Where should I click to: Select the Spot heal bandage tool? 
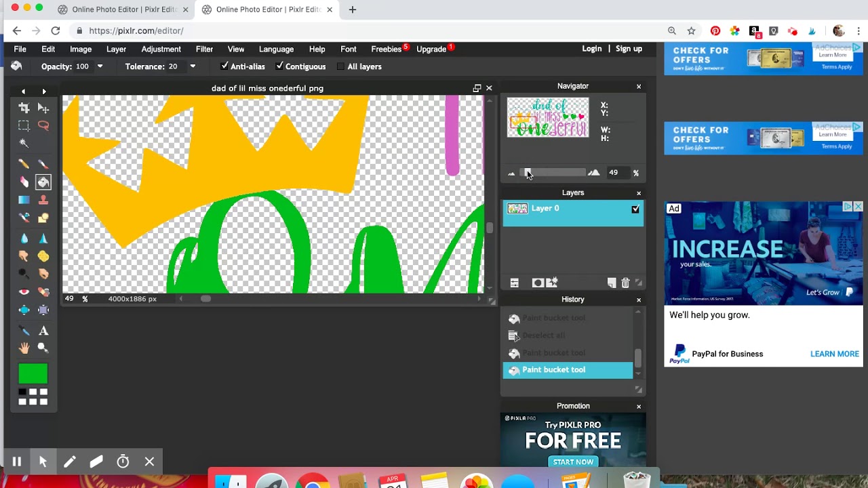[x=43, y=292]
